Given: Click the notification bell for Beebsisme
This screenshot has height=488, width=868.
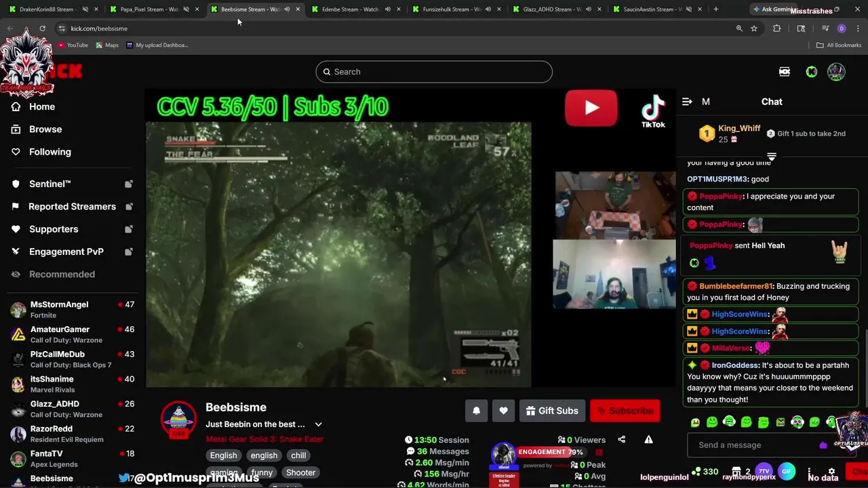Looking at the screenshot, I should 476,411.
